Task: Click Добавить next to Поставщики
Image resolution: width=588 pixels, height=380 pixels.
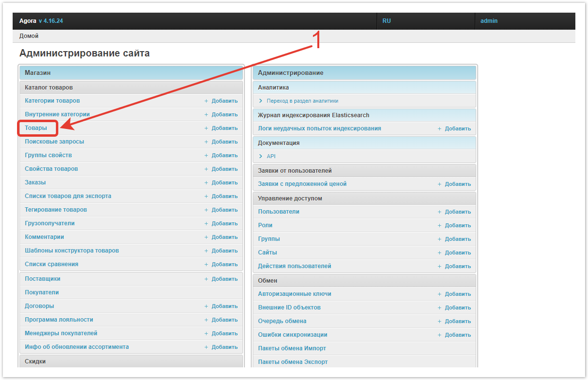Action: (224, 279)
